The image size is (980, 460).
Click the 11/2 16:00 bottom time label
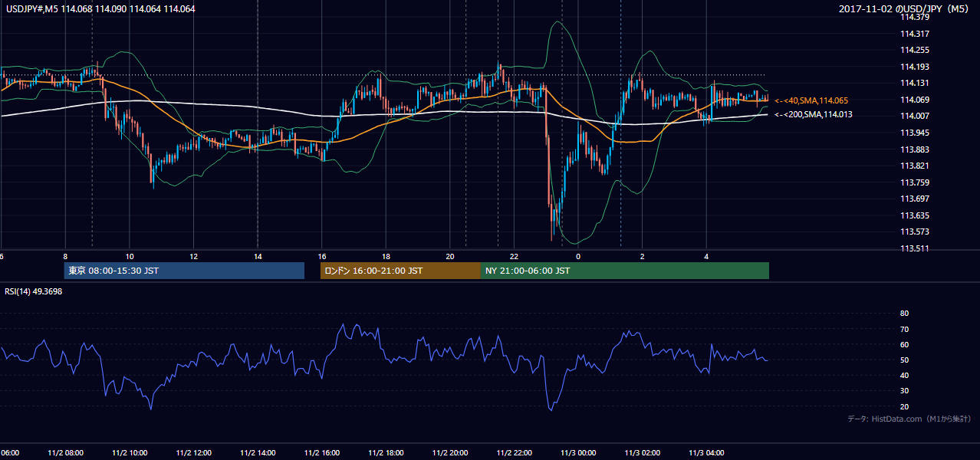322,453
